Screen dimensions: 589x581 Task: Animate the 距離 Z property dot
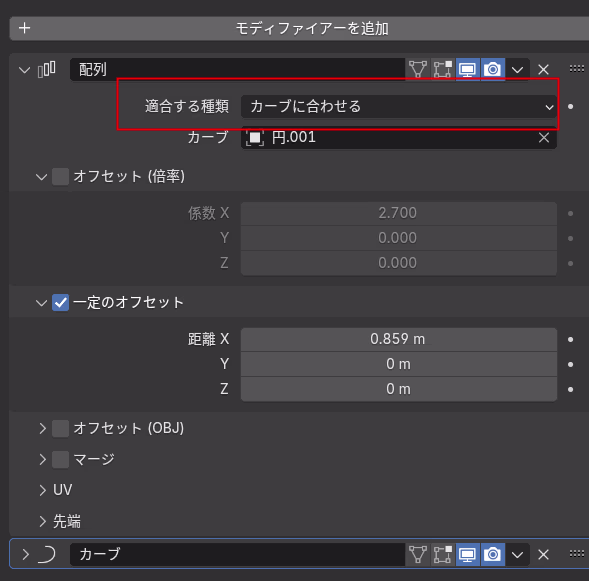click(x=571, y=389)
